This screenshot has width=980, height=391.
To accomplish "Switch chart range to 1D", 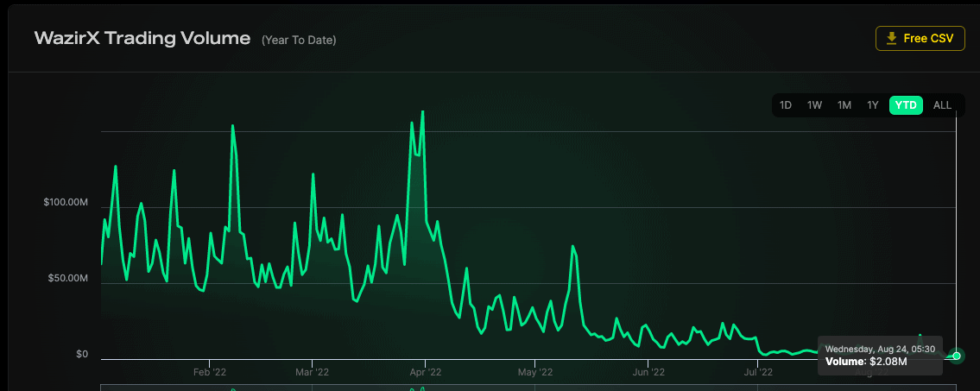I will pyautogui.click(x=786, y=105).
